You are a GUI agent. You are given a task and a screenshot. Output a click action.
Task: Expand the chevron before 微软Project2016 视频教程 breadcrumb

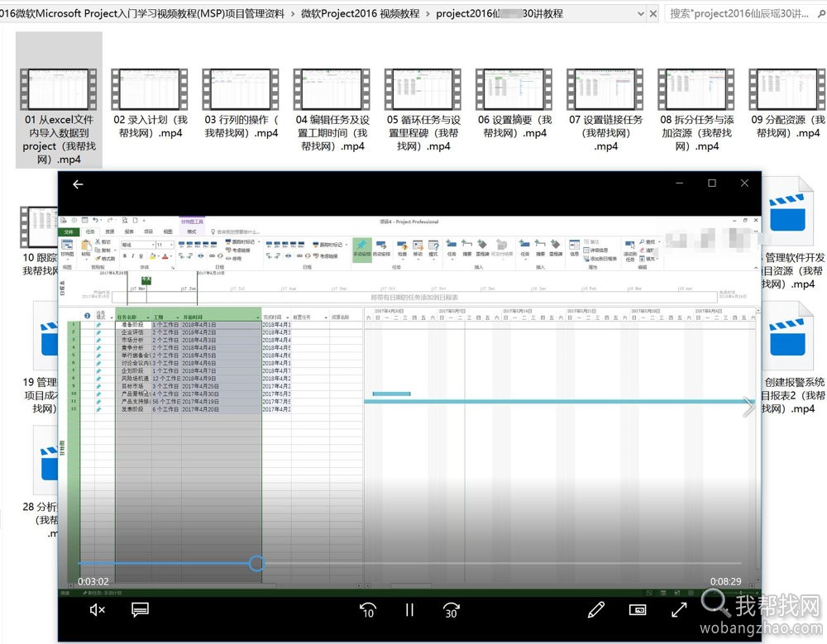[293, 14]
